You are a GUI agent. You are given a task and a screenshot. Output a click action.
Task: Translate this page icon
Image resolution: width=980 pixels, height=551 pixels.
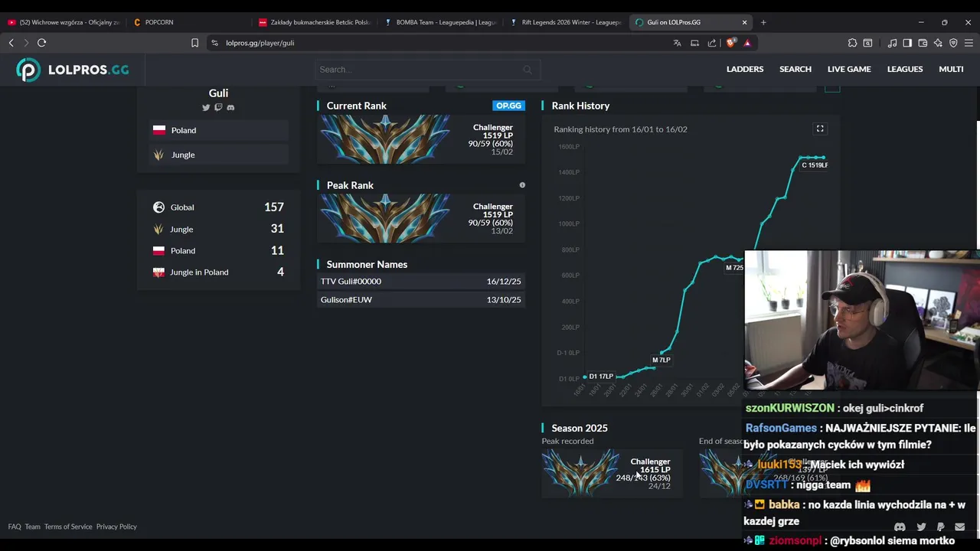coord(677,43)
